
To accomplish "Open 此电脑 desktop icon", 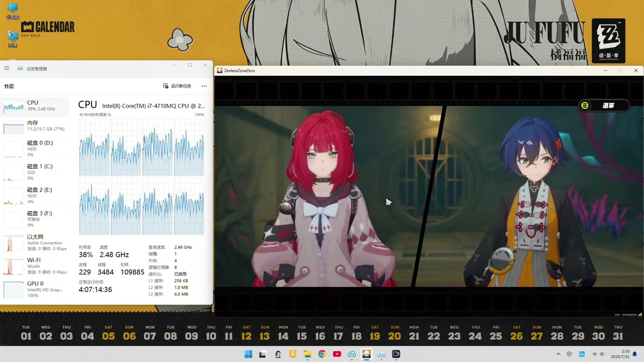I will [13, 11].
